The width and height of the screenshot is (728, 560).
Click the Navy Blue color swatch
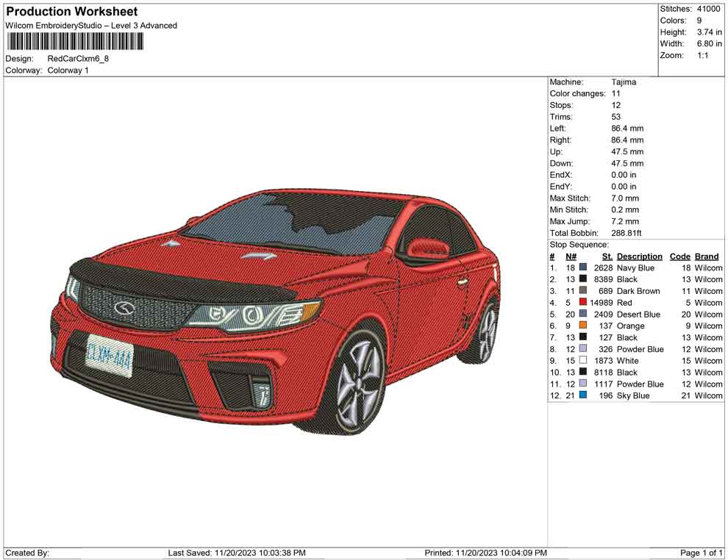point(583,268)
